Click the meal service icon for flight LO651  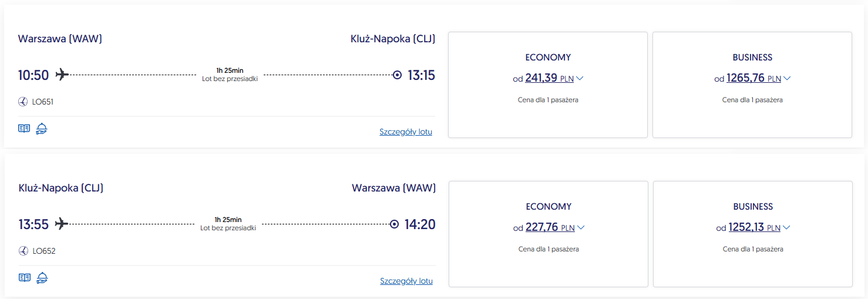point(41,129)
